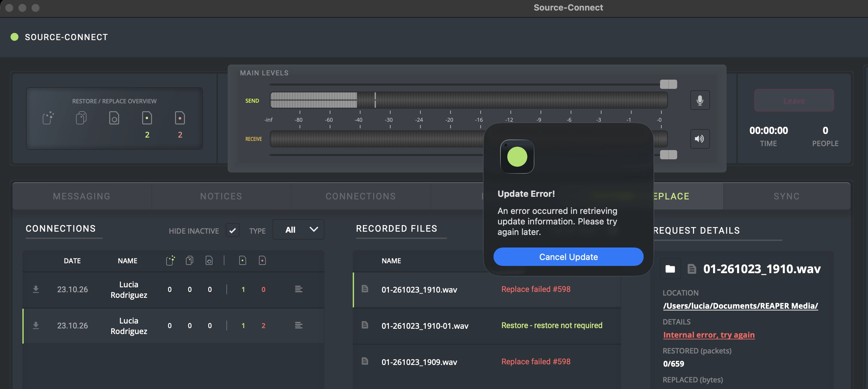
Task: Toggle the Hide Inactive checkbox
Action: coord(233,230)
